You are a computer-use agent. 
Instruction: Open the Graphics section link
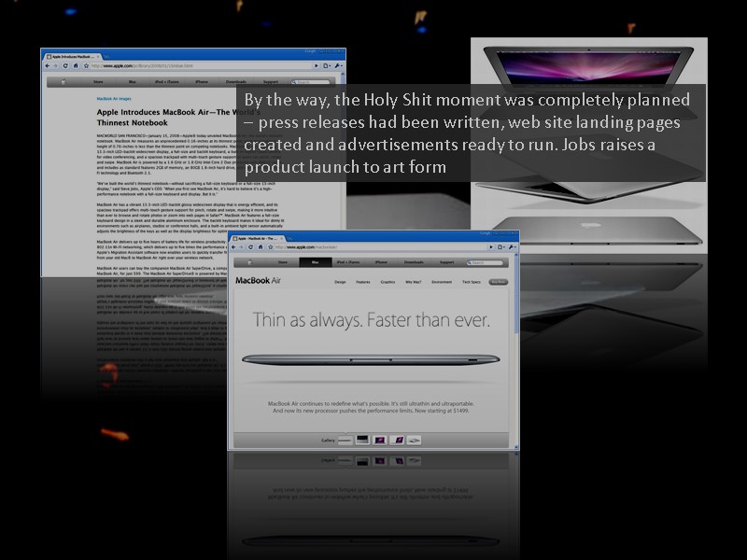[x=388, y=282]
